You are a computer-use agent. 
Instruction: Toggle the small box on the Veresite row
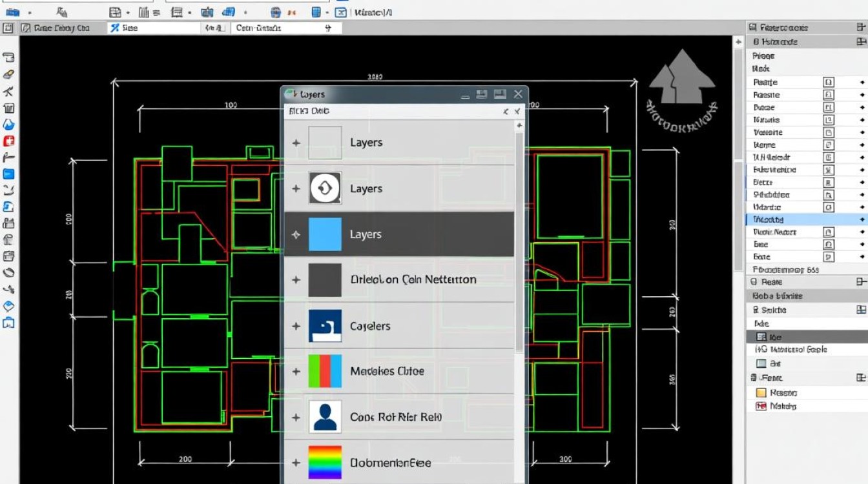829,132
